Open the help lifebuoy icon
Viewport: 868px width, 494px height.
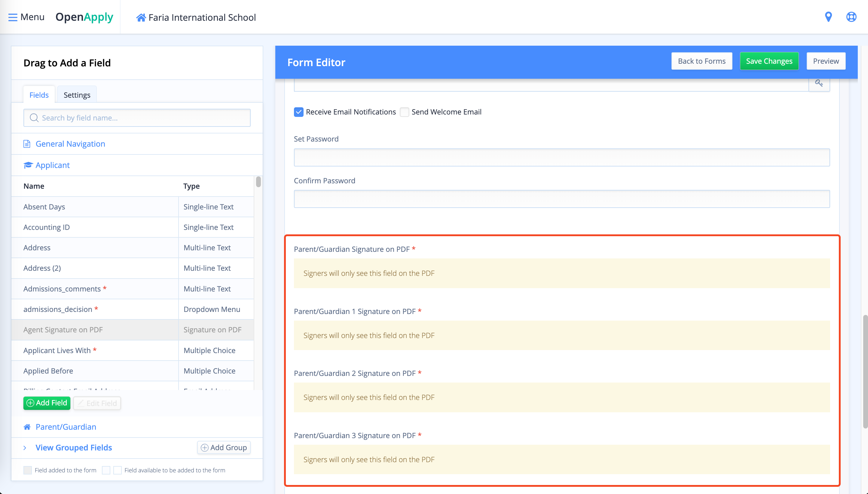(x=851, y=17)
